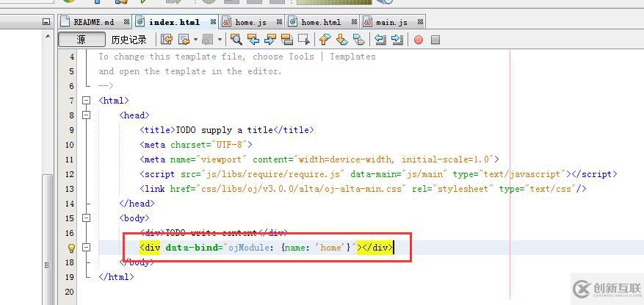Click the oj-alta-min.css link line
The image size is (644, 305).
coord(363,189)
